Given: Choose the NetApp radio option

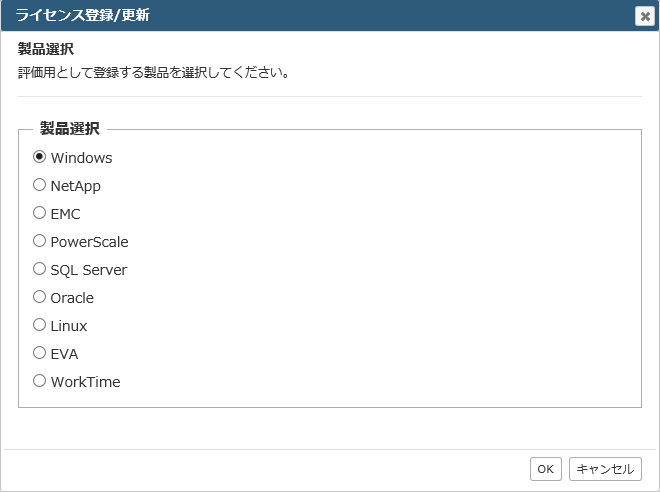Looking at the screenshot, I should pyautogui.click(x=39, y=185).
